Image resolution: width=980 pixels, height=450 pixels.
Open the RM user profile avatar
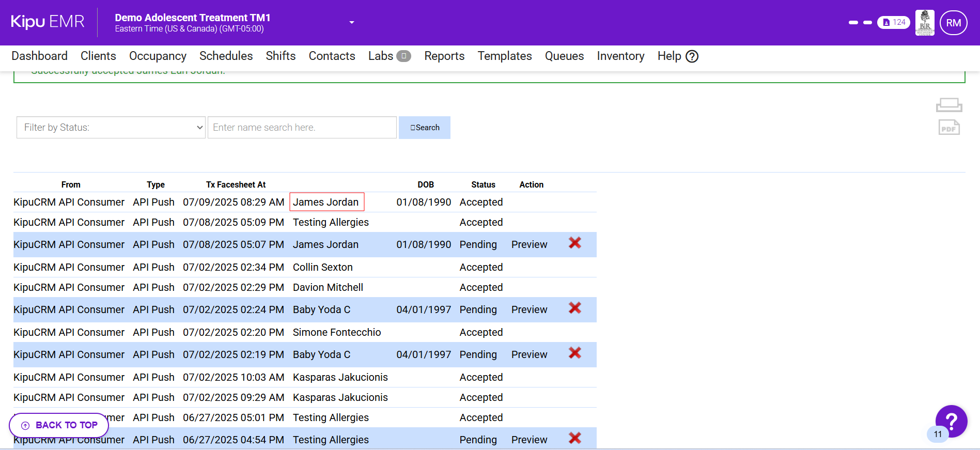tap(953, 23)
